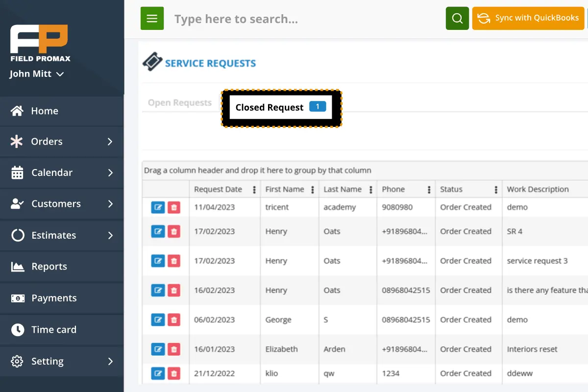Expand the Orders submenu chevron

pyautogui.click(x=110, y=142)
